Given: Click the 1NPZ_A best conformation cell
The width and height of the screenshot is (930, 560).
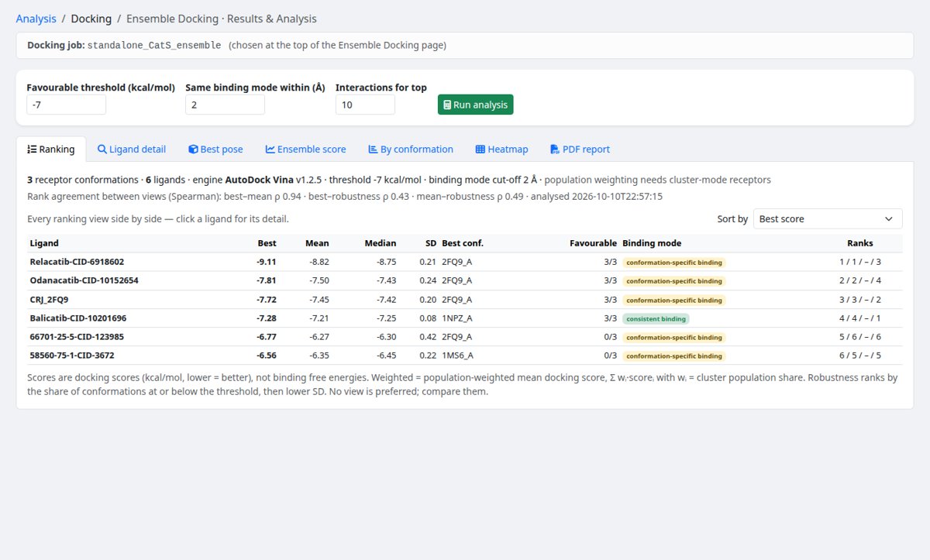Looking at the screenshot, I should [457, 318].
